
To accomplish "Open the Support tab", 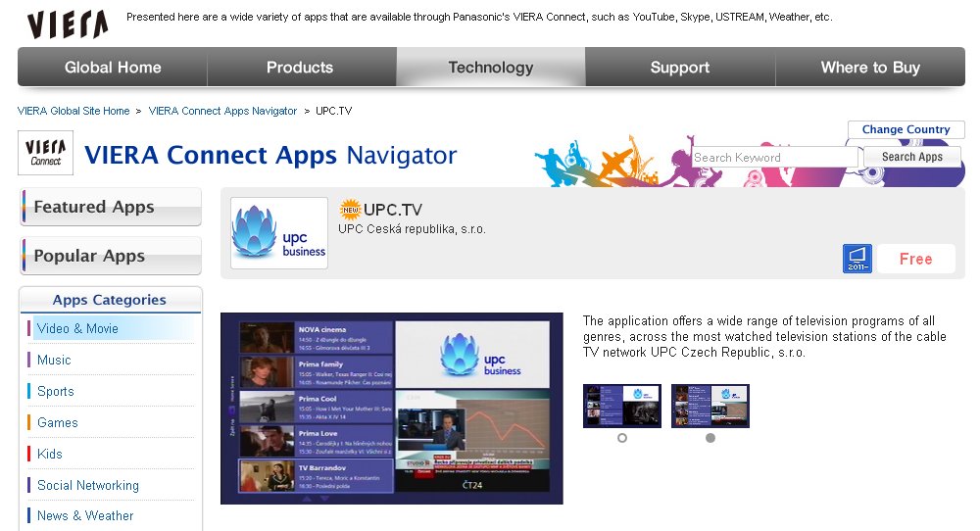I will (x=680, y=67).
